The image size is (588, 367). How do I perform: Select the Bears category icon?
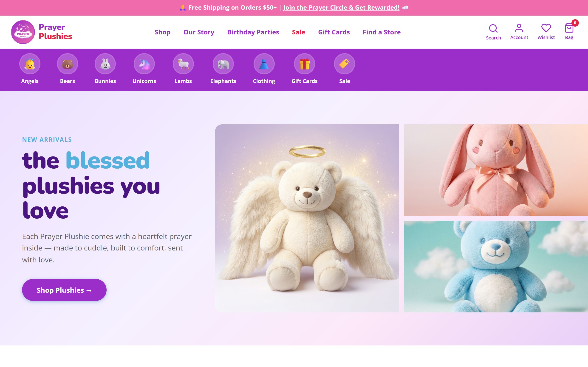click(68, 64)
